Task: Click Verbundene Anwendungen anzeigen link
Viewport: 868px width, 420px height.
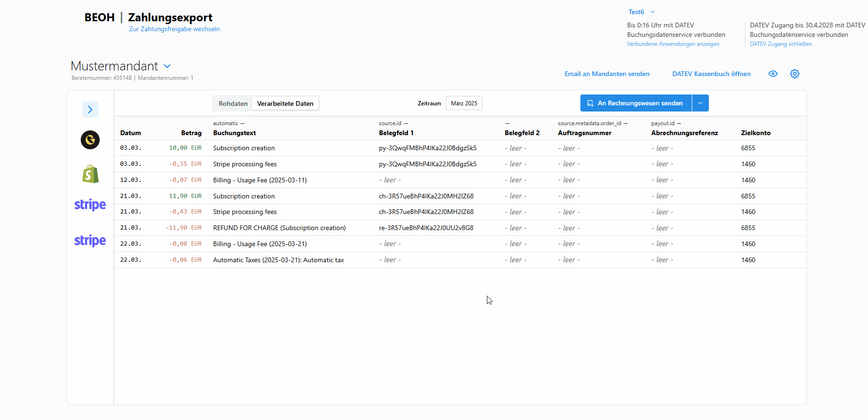Action: (x=673, y=44)
